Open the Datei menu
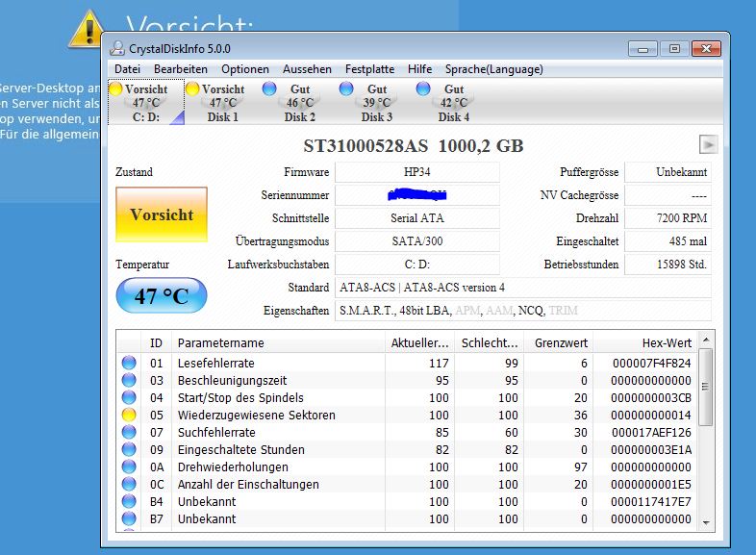This screenshot has width=756, height=555. [127, 69]
